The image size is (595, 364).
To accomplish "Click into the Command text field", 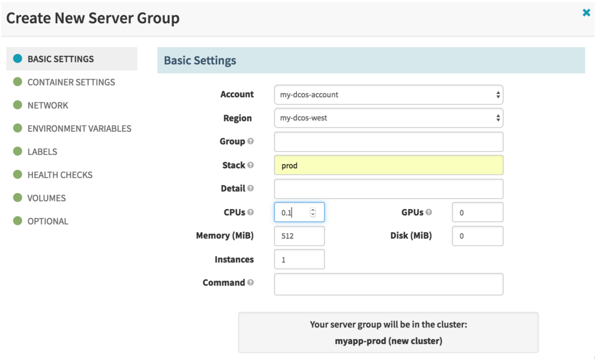I will point(388,284).
